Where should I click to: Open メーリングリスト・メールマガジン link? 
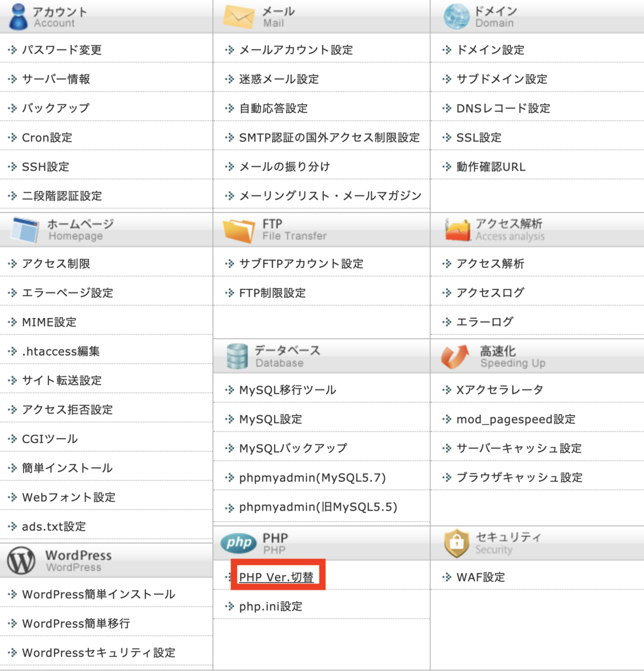330,196
